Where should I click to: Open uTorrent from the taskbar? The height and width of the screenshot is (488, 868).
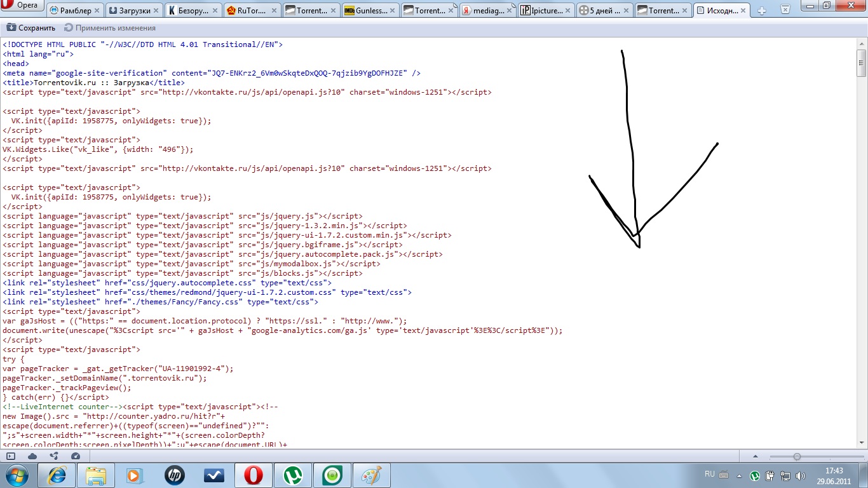coord(292,475)
